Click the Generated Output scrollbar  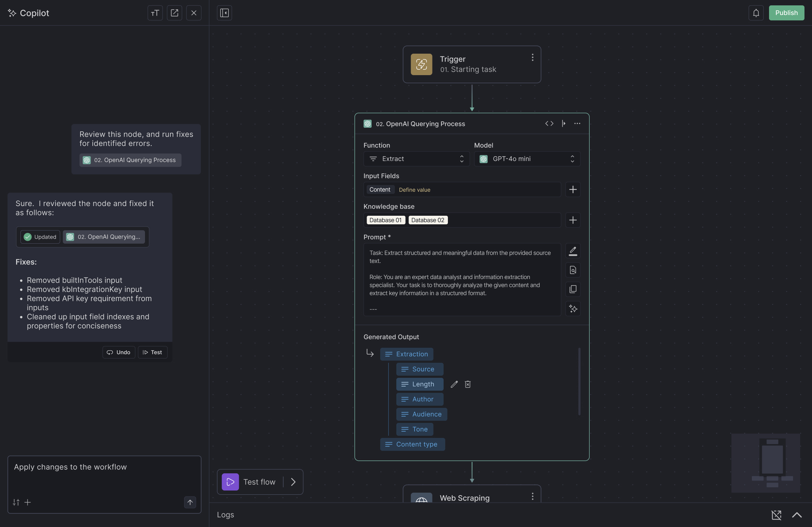[x=579, y=381]
